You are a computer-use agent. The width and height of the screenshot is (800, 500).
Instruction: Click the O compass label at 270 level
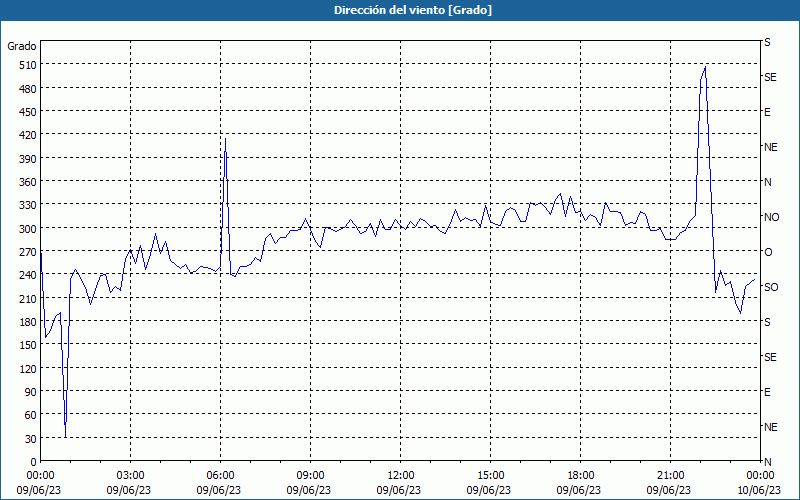pyautogui.click(x=768, y=253)
